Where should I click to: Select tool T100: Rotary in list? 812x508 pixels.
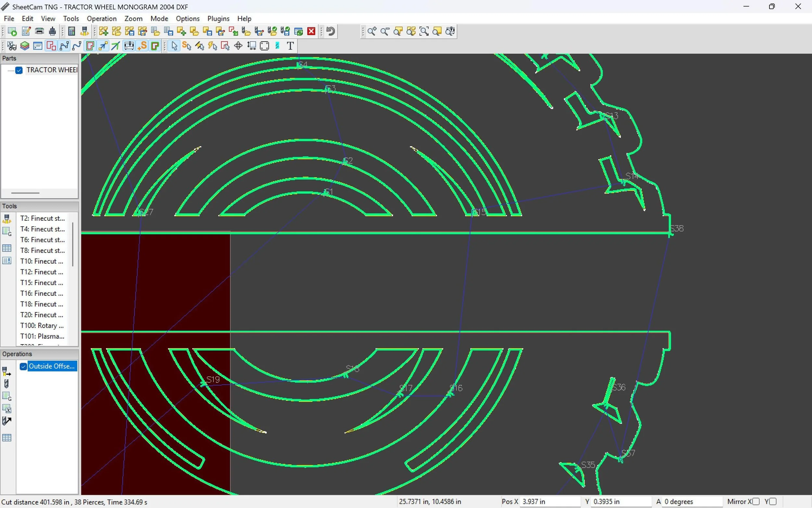(x=42, y=326)
